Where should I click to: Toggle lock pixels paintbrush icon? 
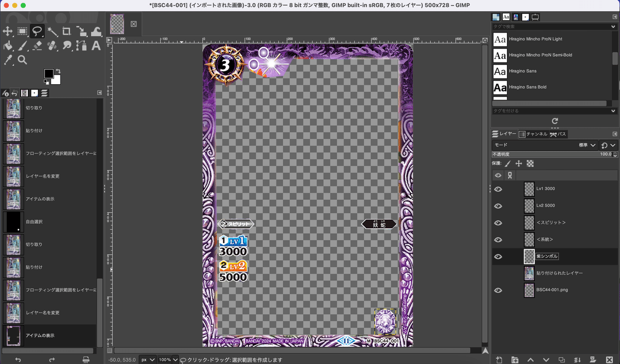coord(508,164)
